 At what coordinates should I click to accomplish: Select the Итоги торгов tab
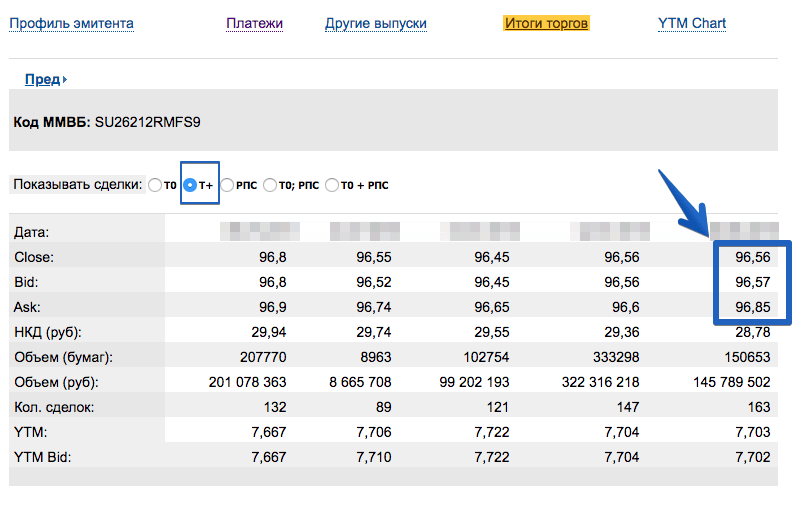pyautogui.click(x=546, y=24)
